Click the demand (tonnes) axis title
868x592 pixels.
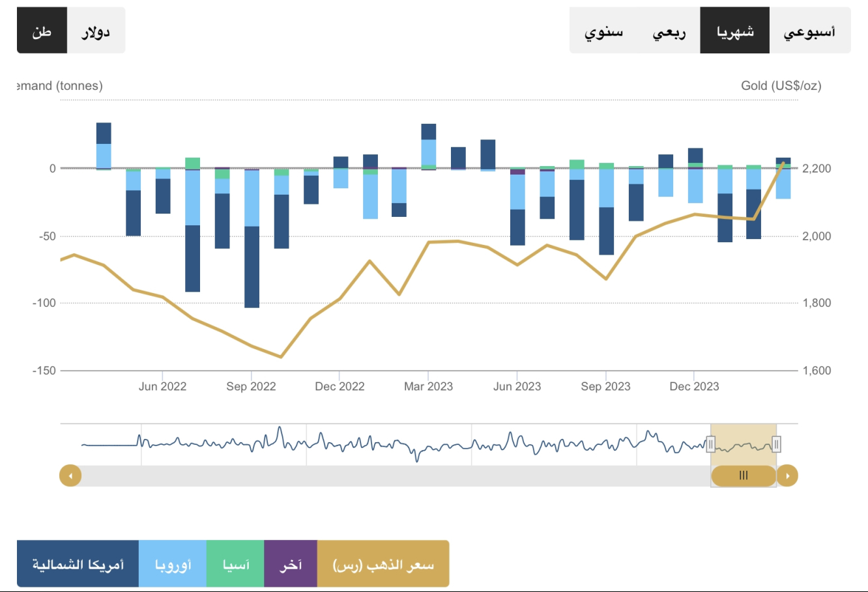[x=60, y=85]
